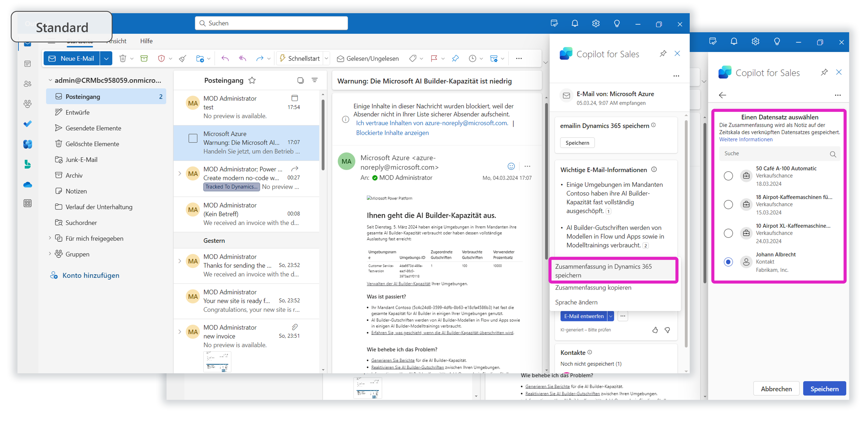Click the trash delete icon in toolbar
The width and height of the screenshot is (868, 438).
coord(122,59)
